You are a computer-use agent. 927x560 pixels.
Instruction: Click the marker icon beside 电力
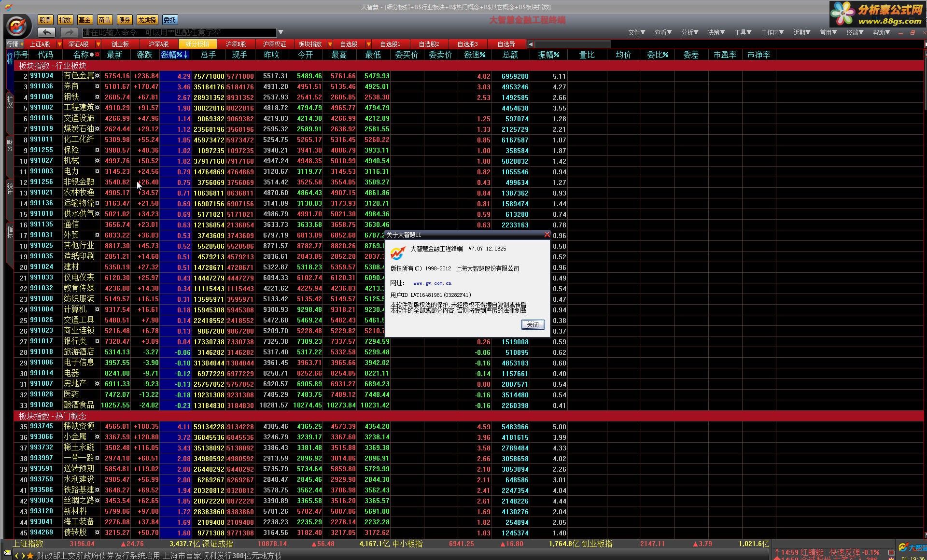97,171
